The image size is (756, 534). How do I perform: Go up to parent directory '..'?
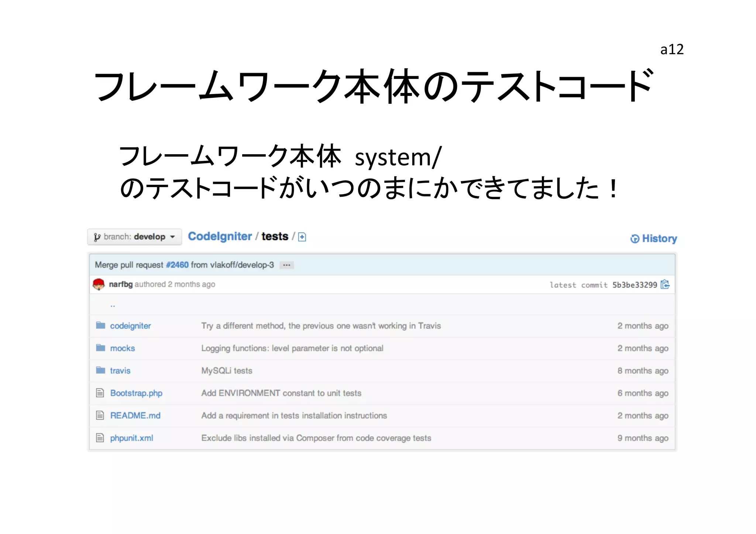click(113, 306)
